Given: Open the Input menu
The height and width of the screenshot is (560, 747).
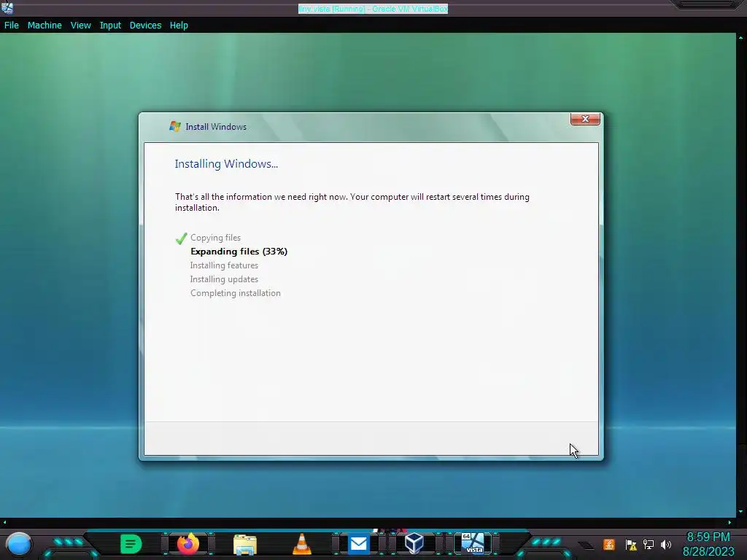Looking at the screenshot, I should pos(110,26).
